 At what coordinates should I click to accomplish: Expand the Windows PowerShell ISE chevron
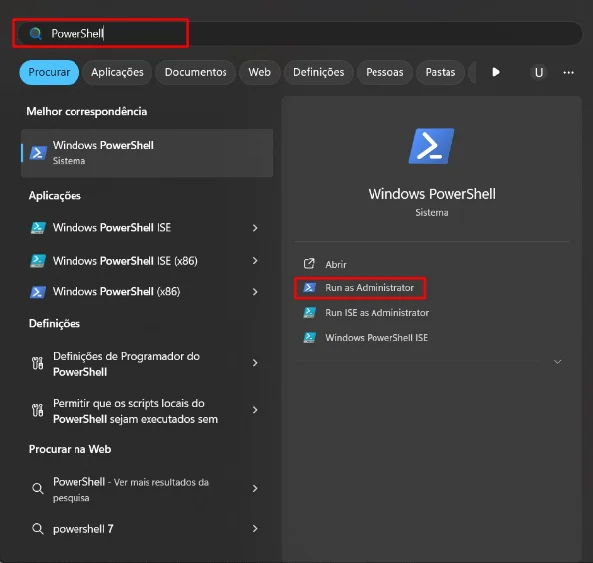click(x=255, y=228)
